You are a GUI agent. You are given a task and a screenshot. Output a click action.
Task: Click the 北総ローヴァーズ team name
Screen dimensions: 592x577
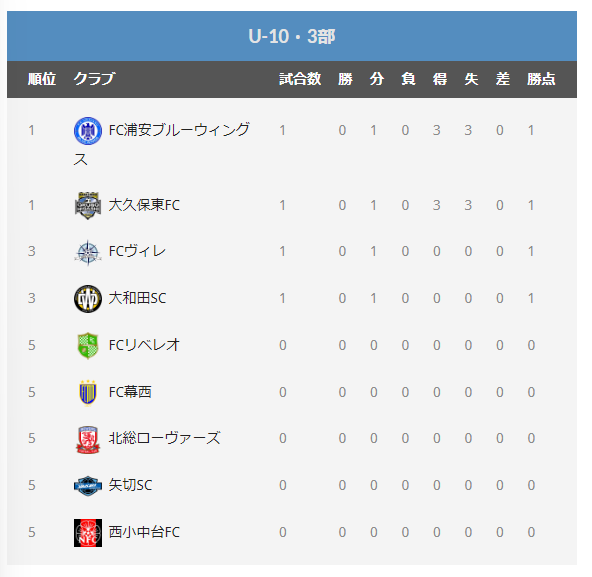[x=164, y=438]
